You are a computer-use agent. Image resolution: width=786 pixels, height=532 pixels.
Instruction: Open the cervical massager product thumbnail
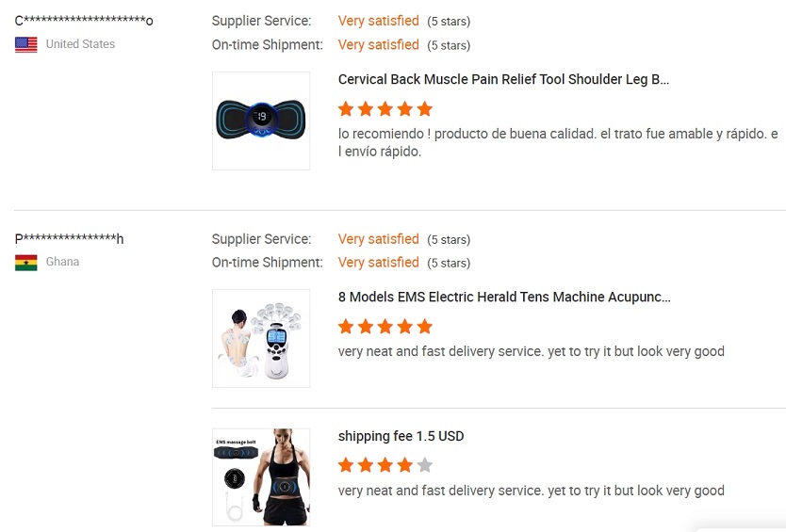(261, 121)
